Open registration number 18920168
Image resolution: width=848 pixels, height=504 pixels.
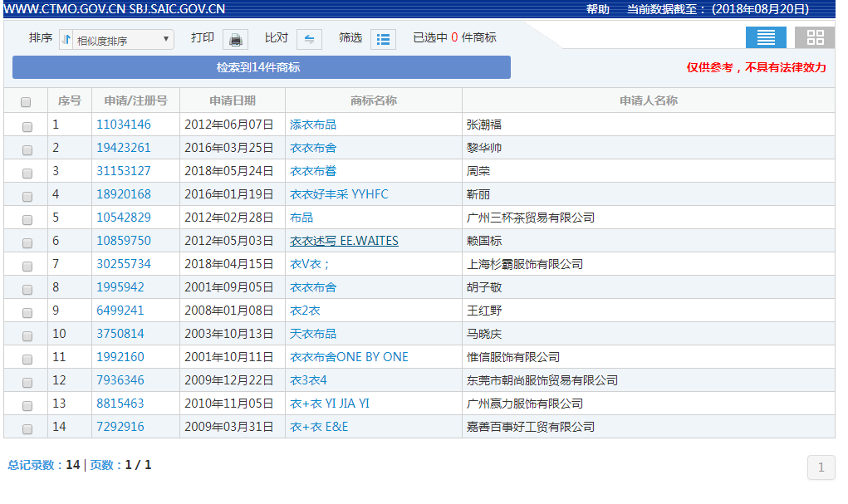click(123, 194)
